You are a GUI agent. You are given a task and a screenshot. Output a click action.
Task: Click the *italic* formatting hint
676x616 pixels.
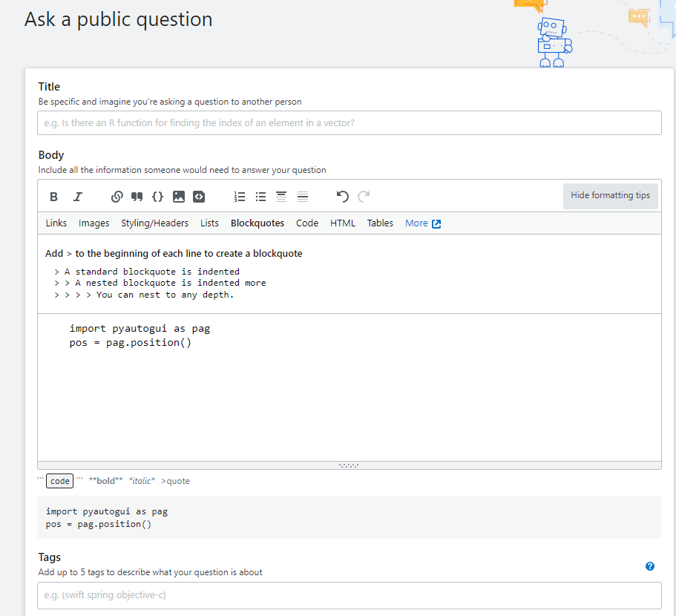142,481
